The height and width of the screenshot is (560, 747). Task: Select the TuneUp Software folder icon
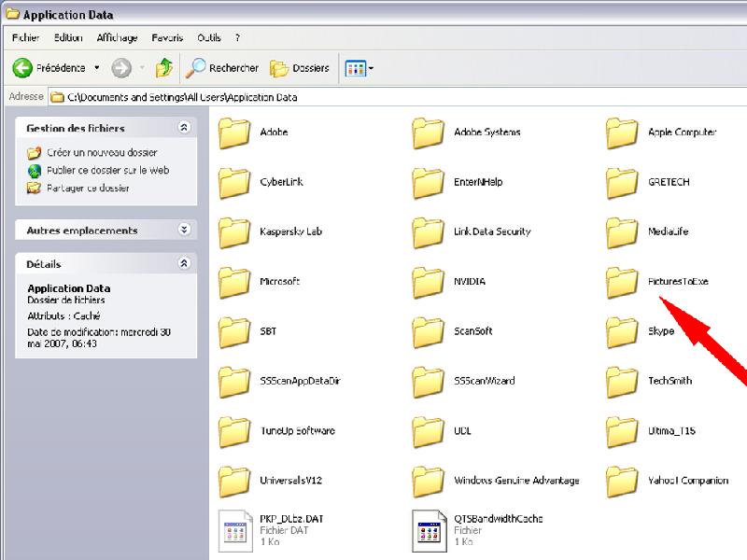[x=234, y=432]
